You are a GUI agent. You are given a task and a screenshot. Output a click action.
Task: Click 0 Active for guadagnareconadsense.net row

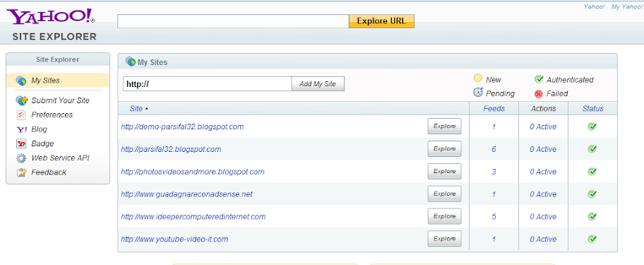tap(543, 194)
